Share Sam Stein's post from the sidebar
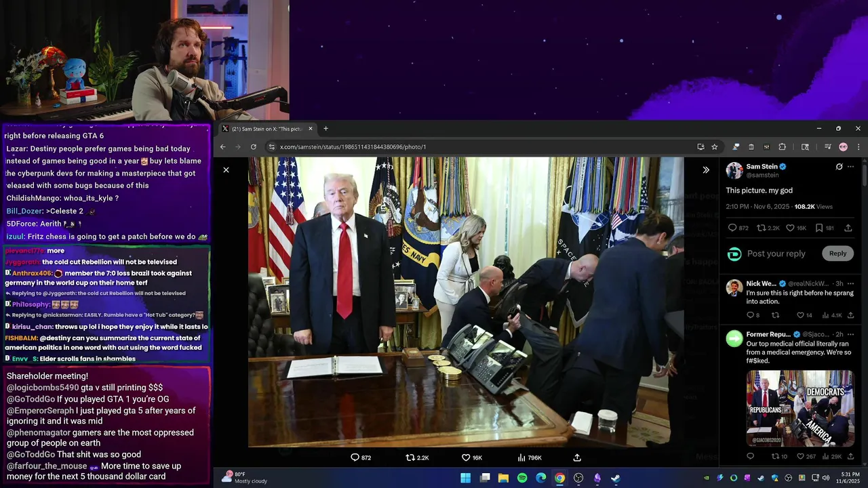This screenshot has width=868, height=488. pos(848,228)
